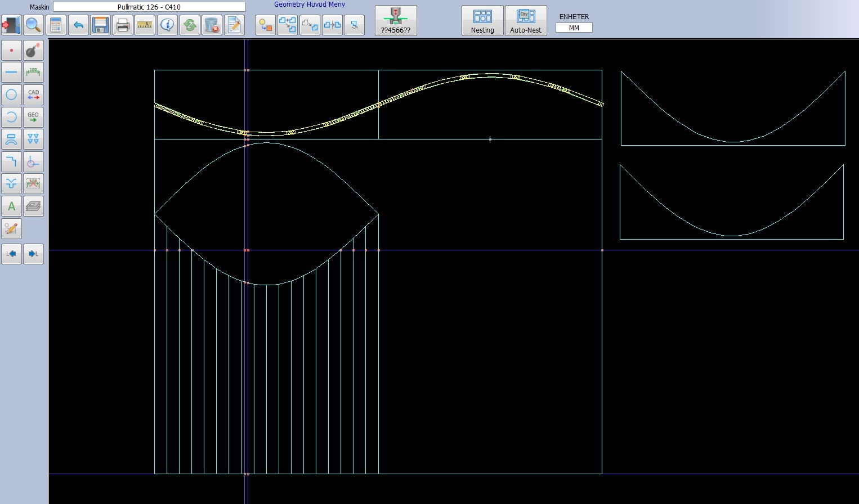Click the move shape icon

[x=310, y=25]
